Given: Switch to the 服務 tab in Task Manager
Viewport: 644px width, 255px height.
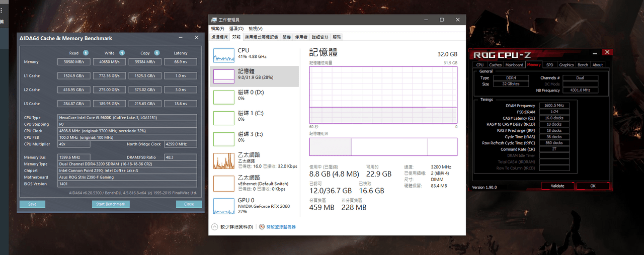Looking at the screenshot, I should pyautogui.click(x=337, y=37).
